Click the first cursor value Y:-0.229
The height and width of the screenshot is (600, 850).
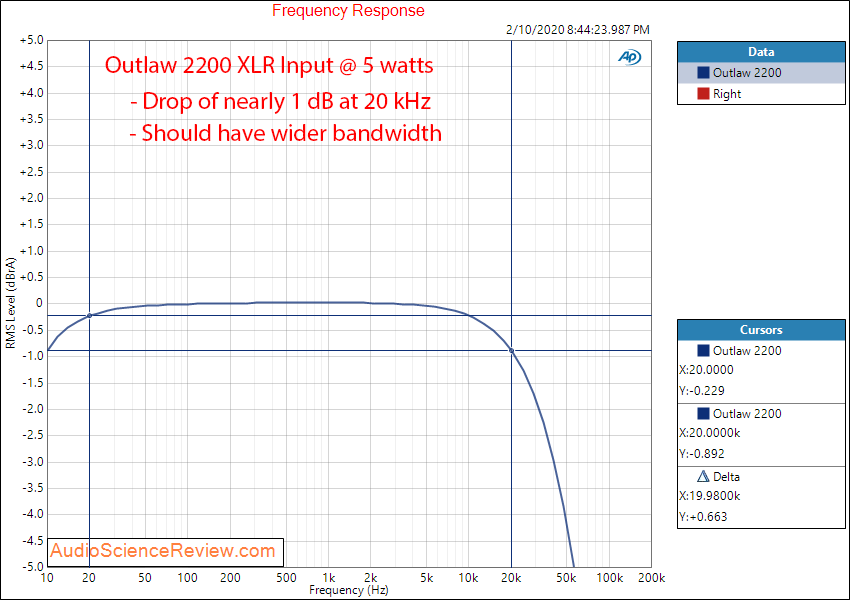[702, 391]
